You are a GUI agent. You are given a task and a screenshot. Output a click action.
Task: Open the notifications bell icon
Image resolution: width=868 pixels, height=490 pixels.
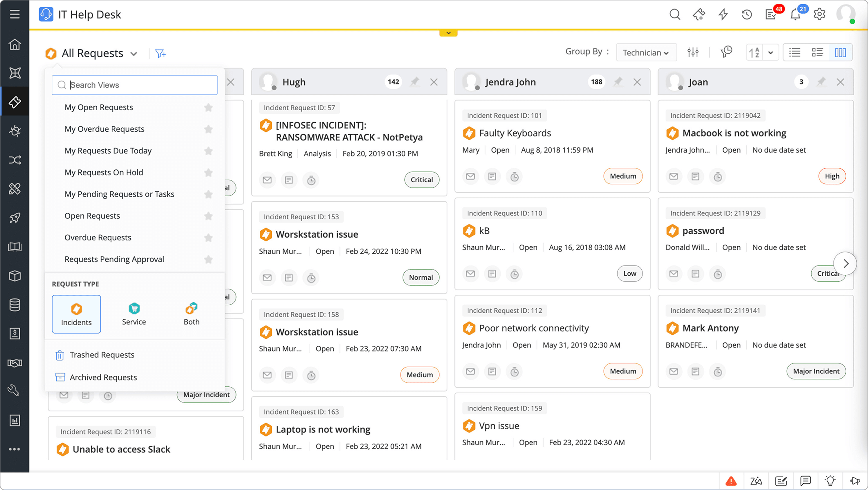pyautogui.click(x=795, y=15)
